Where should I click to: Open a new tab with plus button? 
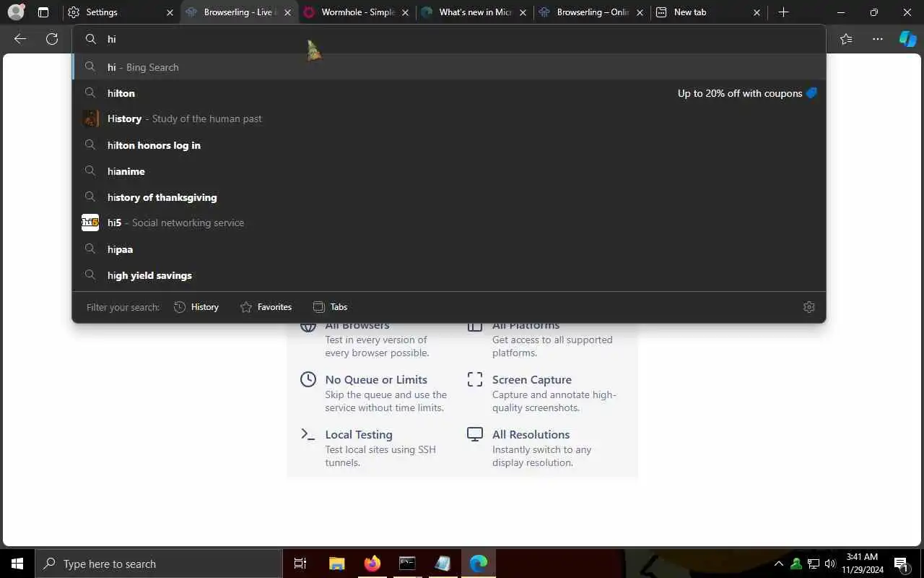[x=783, y=12]
